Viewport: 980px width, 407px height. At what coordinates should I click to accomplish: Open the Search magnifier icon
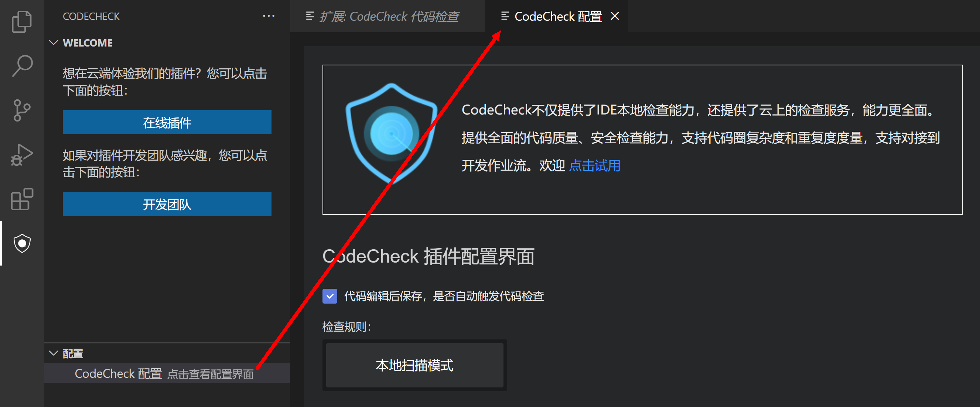coord(22,66)
